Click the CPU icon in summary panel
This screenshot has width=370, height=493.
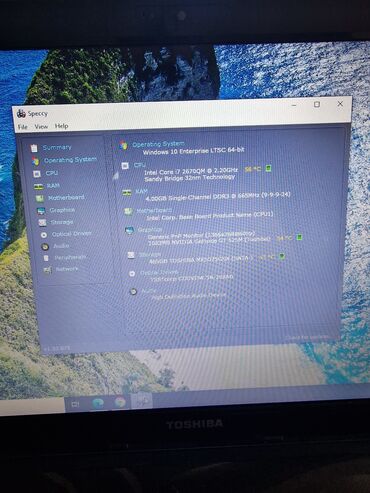pos(125,166)
